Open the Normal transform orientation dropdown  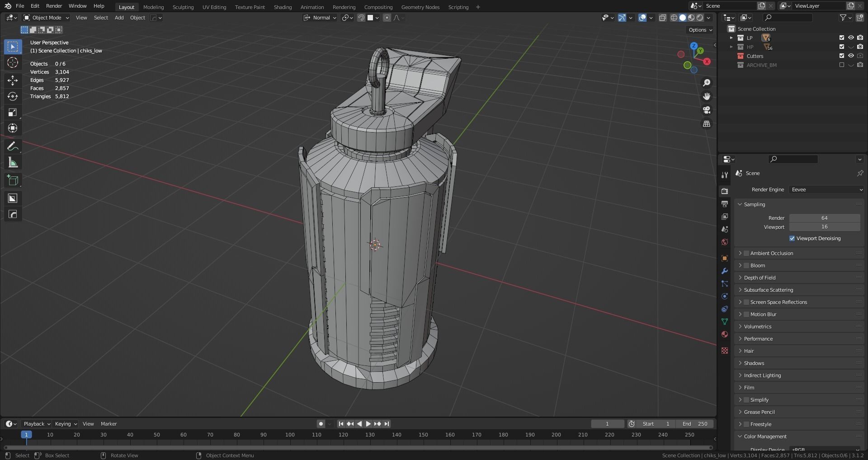tap(320, 18)
